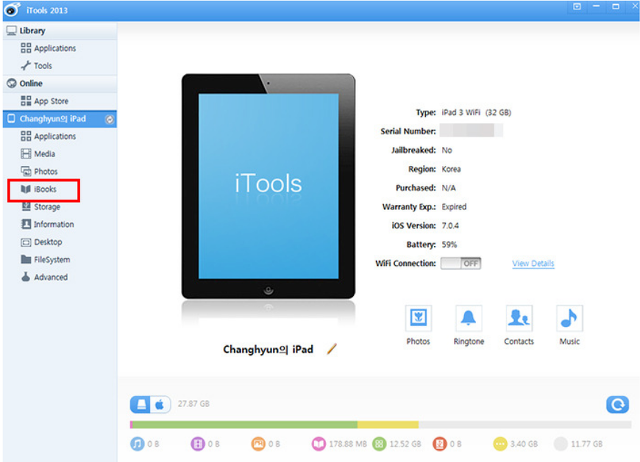
Task: Click the eject icon beside the iPad name
Action: click(x=109, y=119)
